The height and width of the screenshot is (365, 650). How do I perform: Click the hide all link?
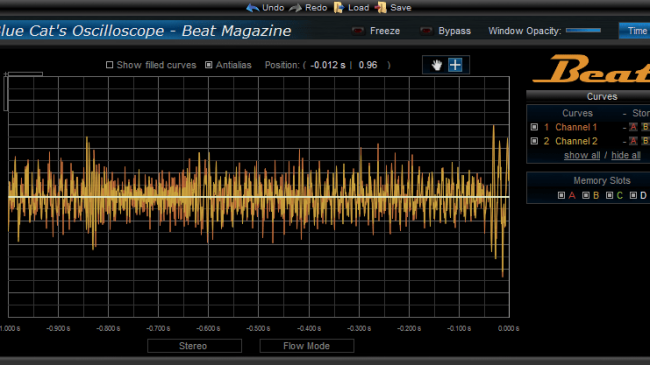(626, 155)
